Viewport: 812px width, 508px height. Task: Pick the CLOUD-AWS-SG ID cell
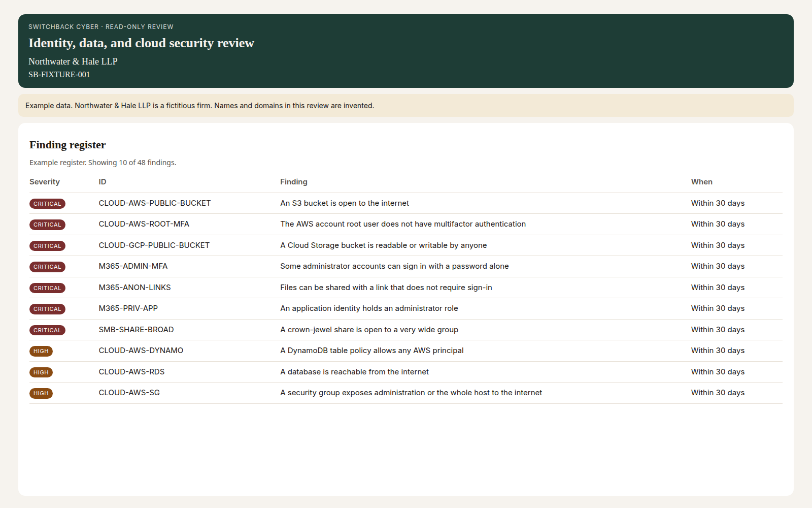pos(129,393)
